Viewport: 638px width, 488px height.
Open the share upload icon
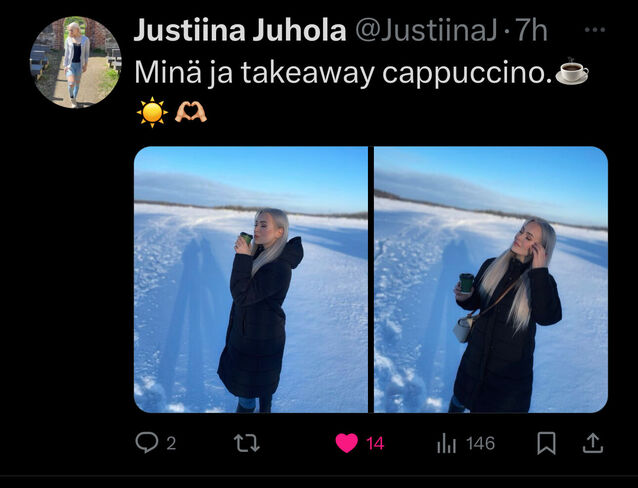593,443
